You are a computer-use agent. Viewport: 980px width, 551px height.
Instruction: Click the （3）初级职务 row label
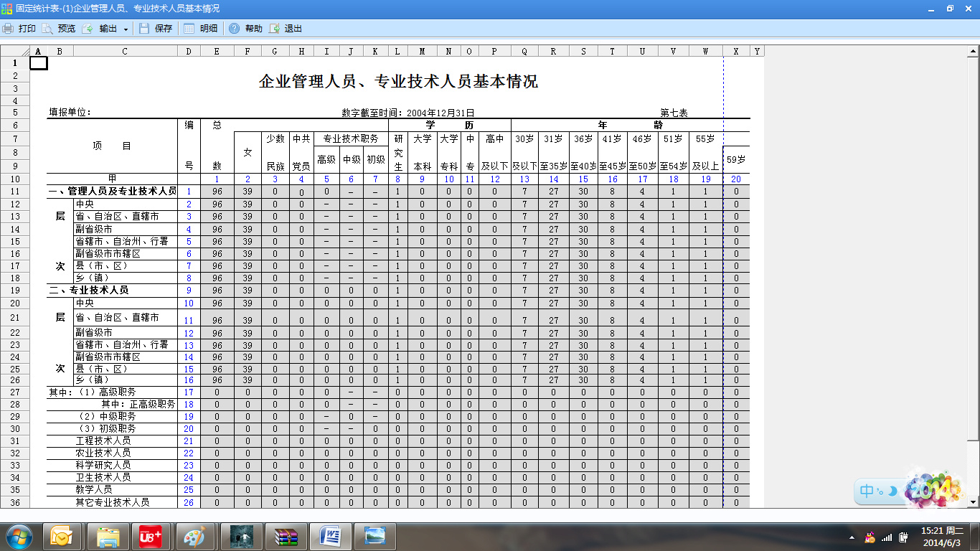pyautogui.click(x=105, y=428)
